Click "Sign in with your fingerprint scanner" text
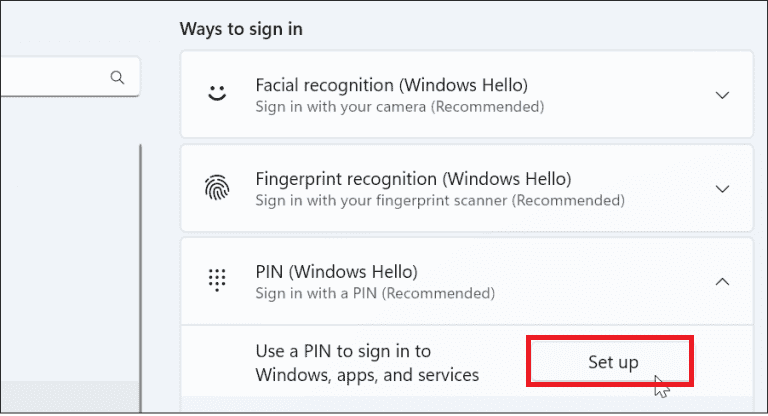 440,200
